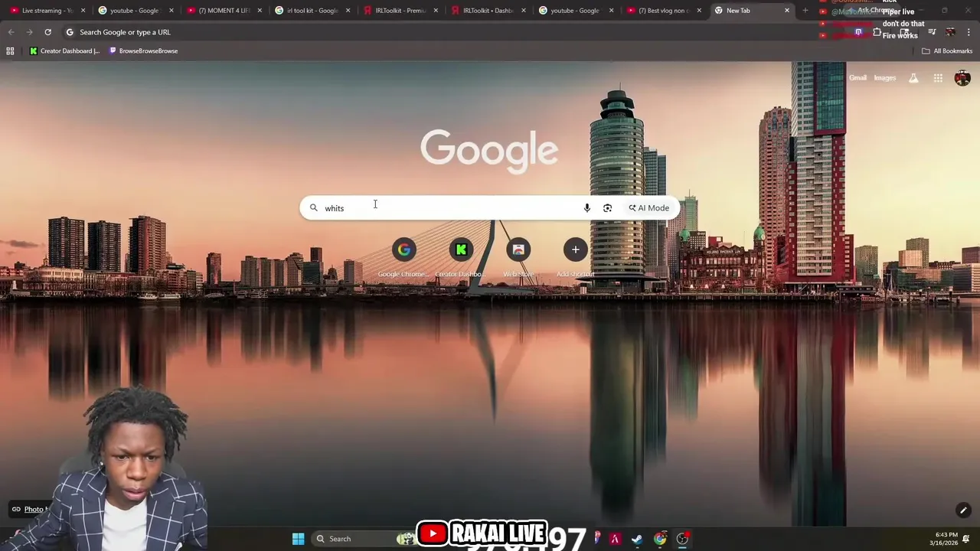The image size is (980, 551).
Task: Open the Windows Start menu
Action: tap(298, 539)
